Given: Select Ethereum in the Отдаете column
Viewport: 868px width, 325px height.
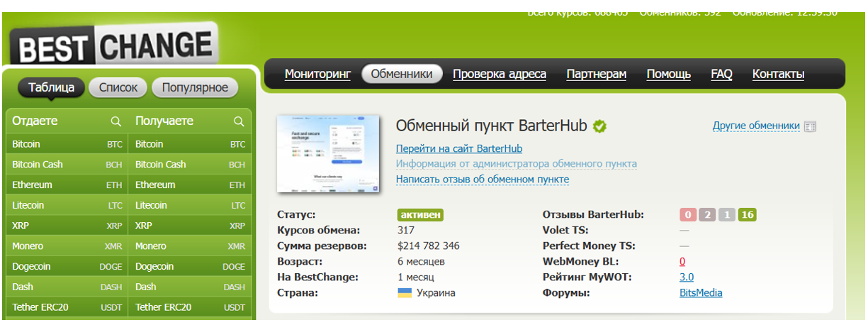Looking at the screenshot, I should [x=67, y=185].
